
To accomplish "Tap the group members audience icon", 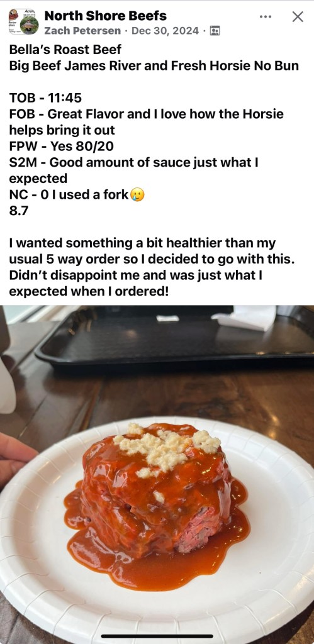I will click(x=215, y=31).
